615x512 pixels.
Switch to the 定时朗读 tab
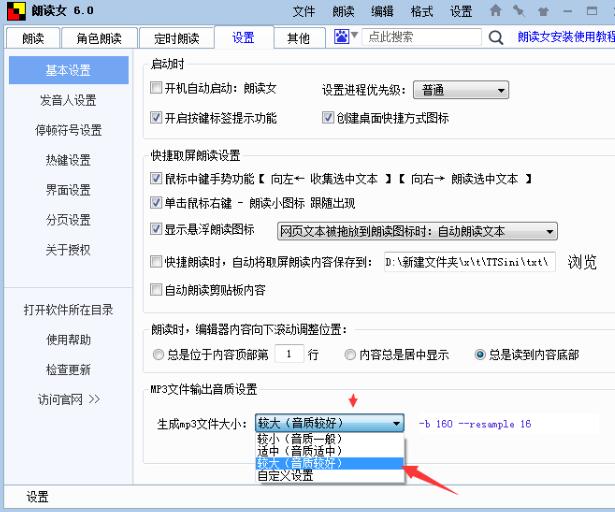(x=176, y=38)
